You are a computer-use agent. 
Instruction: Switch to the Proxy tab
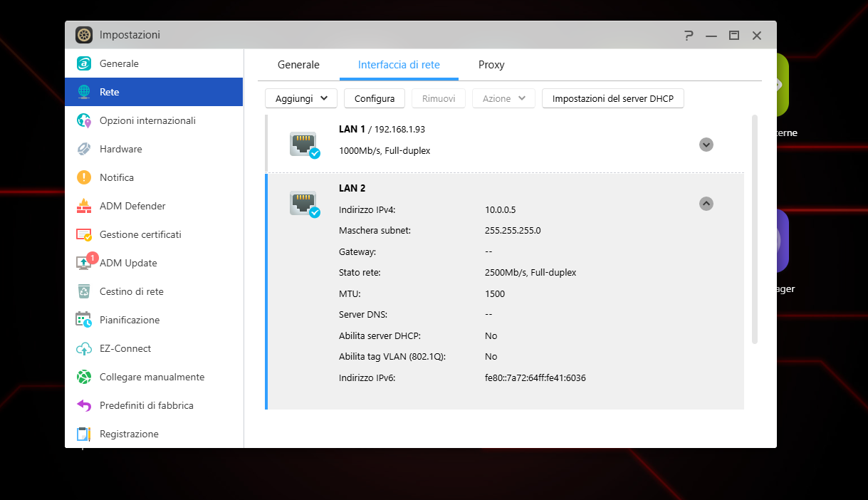[x=491, y=65]
